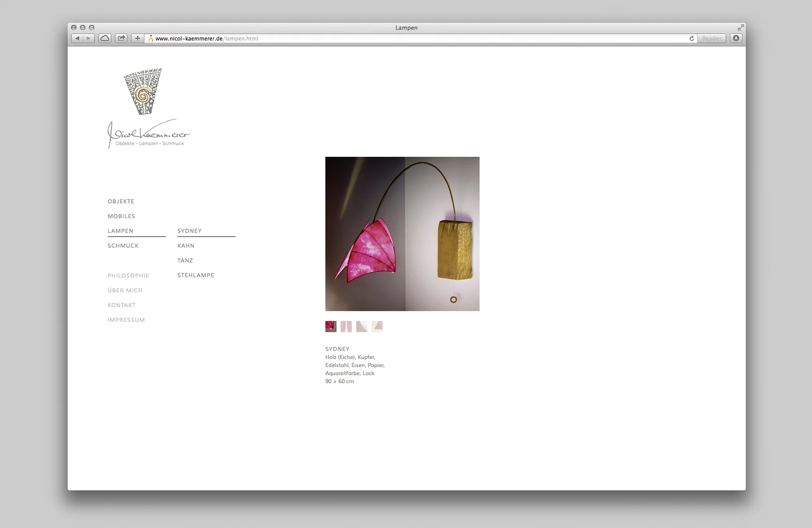Open the MOBILES menu section

pyautogui.click(x=121, y=216)
